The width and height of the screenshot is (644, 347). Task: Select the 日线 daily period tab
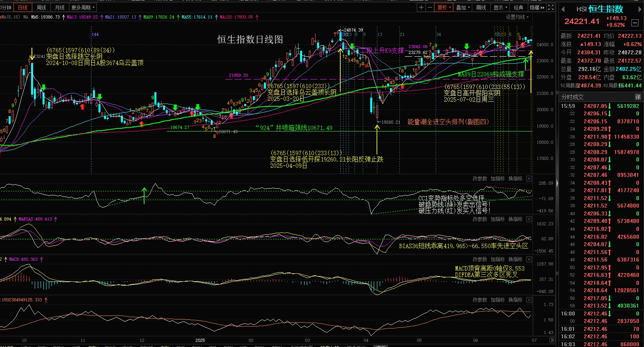point(23,7)
